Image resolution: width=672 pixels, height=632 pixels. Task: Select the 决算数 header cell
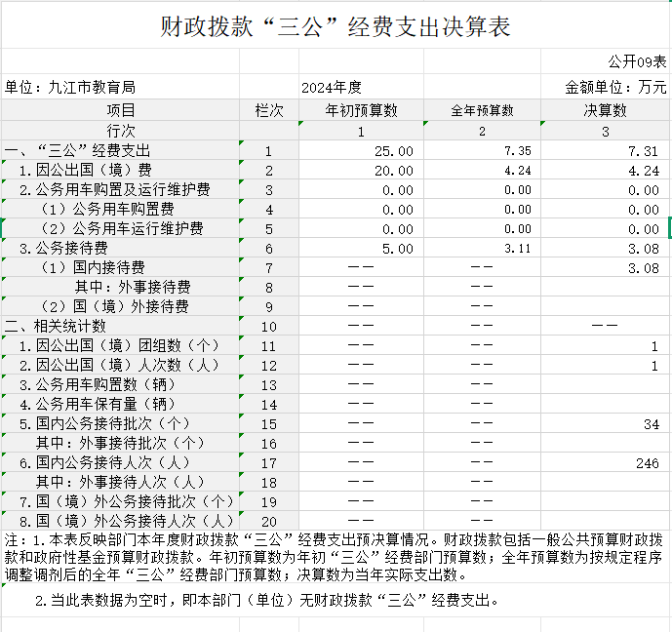(605, 110)
